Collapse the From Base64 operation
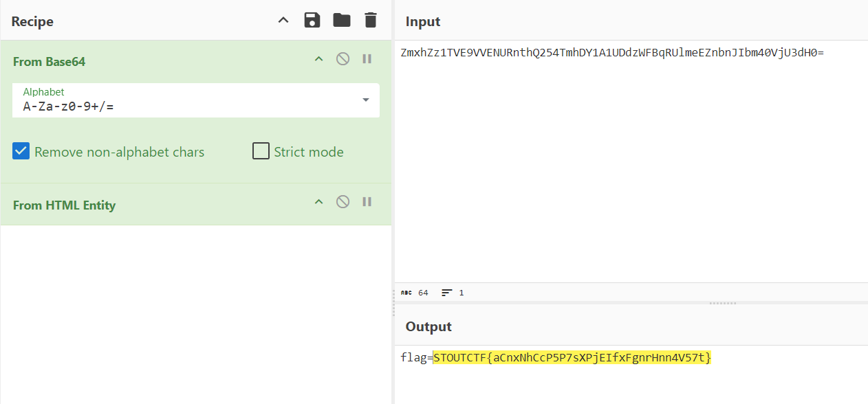 pyautogui.click(x=318, y=59)
